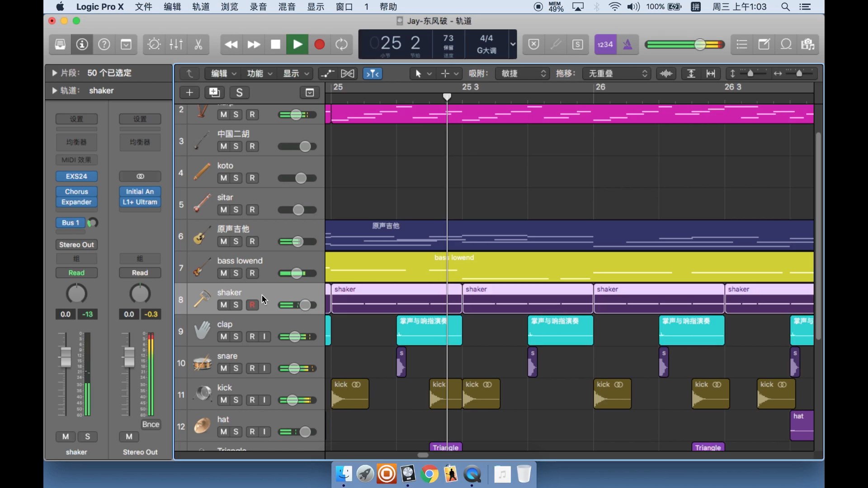The width and height of the screenshot is (868, 488).
Task: Solo the kick track
Action: coord(236,400)
